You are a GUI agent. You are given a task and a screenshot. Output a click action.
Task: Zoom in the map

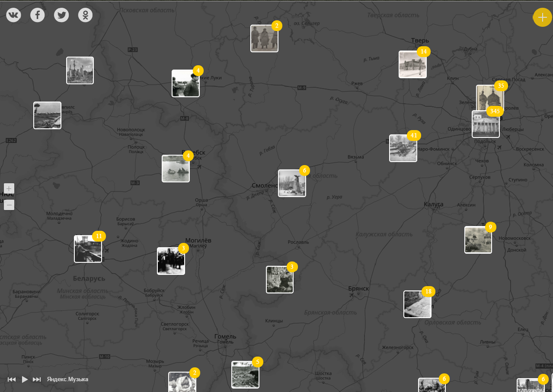(9, 188)
